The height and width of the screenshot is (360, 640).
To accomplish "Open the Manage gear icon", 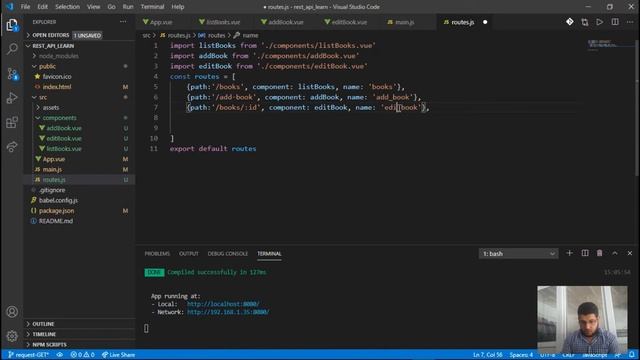I will pos(12,336).
